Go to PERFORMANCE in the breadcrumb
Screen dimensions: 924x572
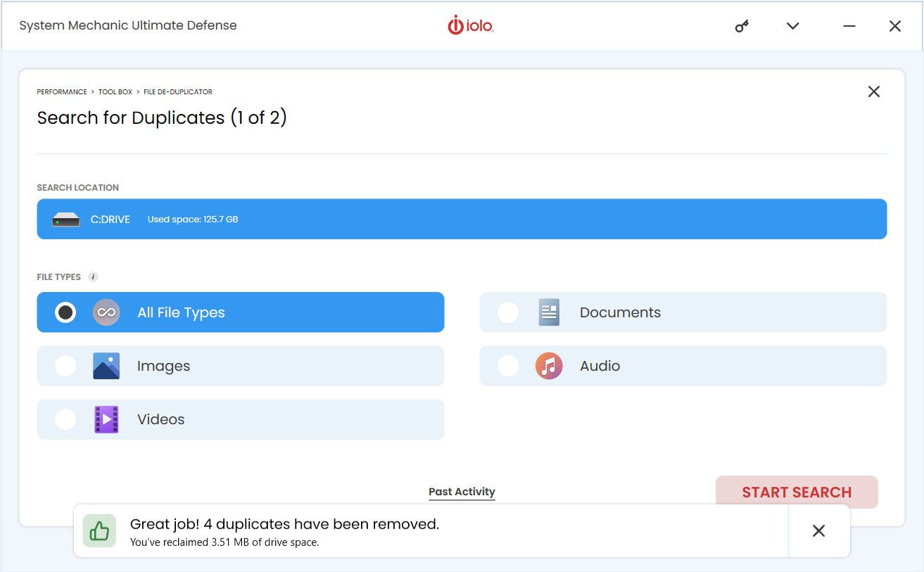62,92
